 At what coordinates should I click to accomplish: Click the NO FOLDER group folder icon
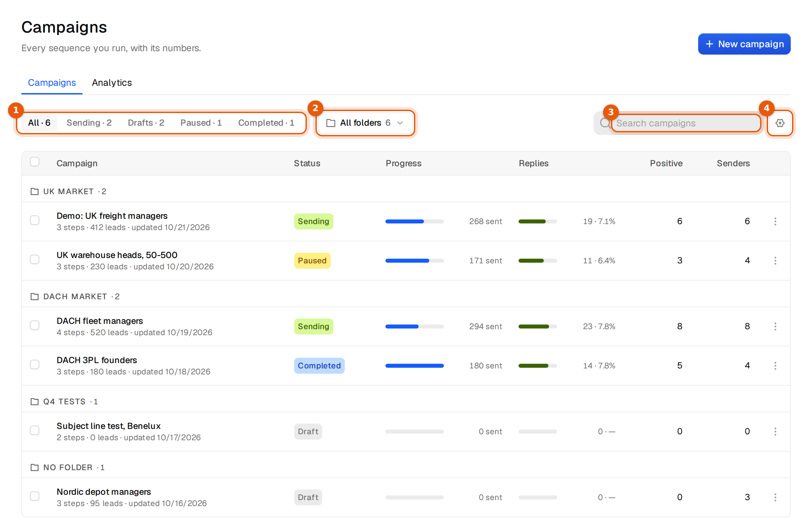pos(35,467)
